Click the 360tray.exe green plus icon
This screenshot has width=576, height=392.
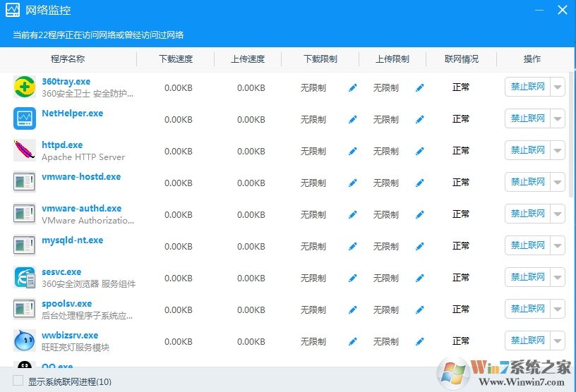25,87
